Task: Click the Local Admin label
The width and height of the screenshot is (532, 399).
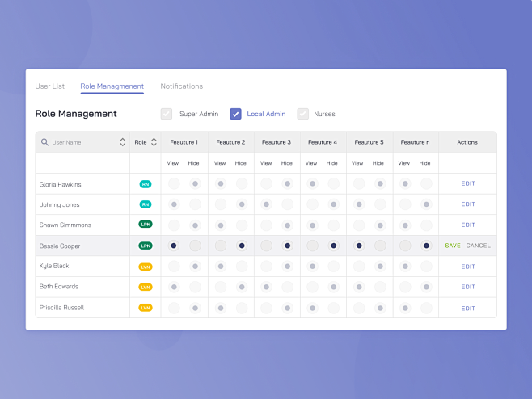Action: 266,114
